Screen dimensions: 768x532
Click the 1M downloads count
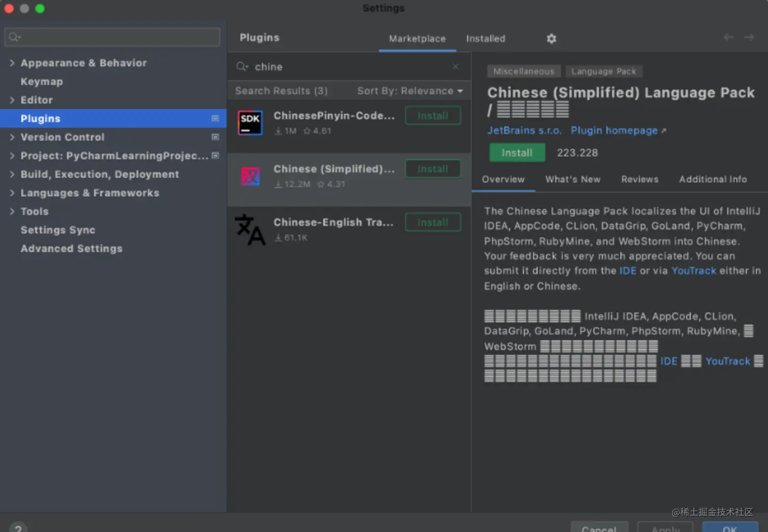285,130
